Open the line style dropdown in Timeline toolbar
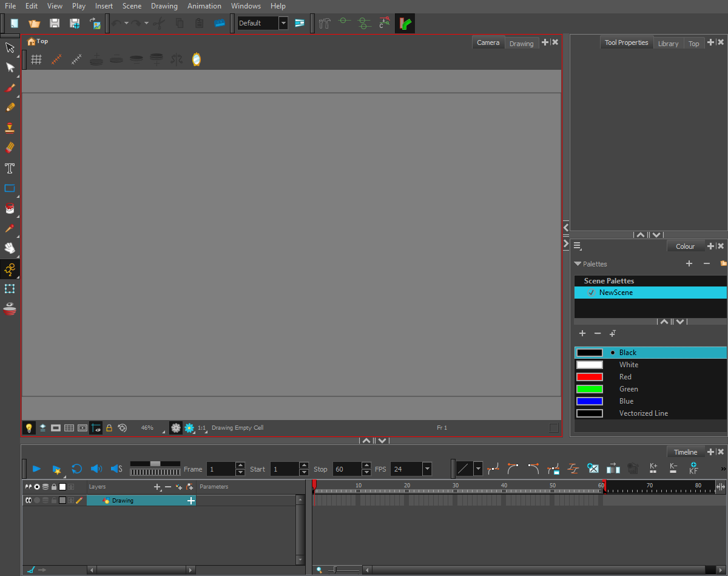728x576 pixels. (478, 469)
